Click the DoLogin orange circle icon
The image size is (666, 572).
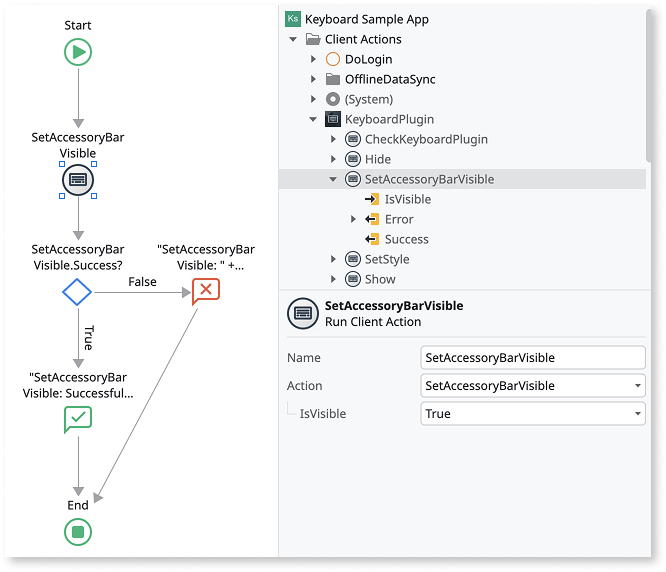333,59
